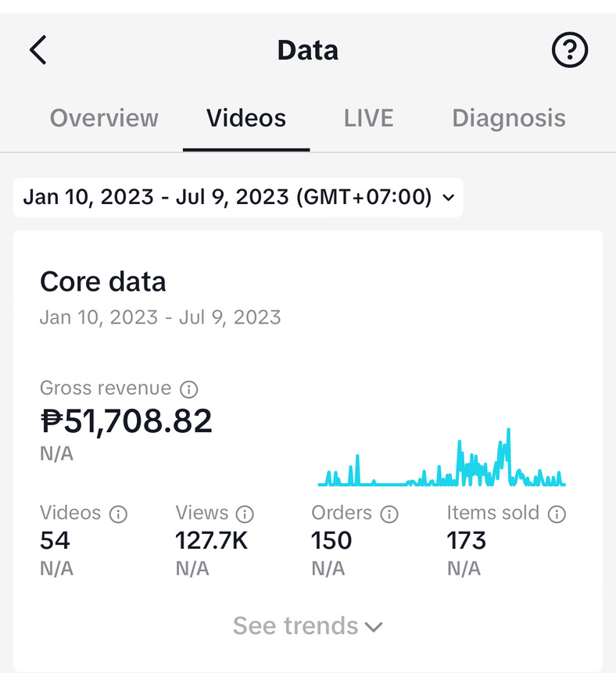Tap the 54 videos count
Screen dimensions: 616x673
(x=55, y=540)
